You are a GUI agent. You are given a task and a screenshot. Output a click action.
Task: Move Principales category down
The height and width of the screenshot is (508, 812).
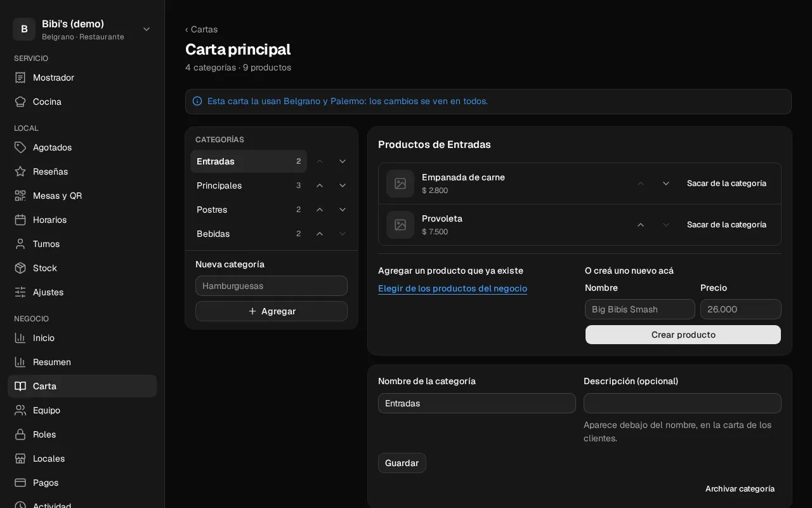tap(343, 185)
